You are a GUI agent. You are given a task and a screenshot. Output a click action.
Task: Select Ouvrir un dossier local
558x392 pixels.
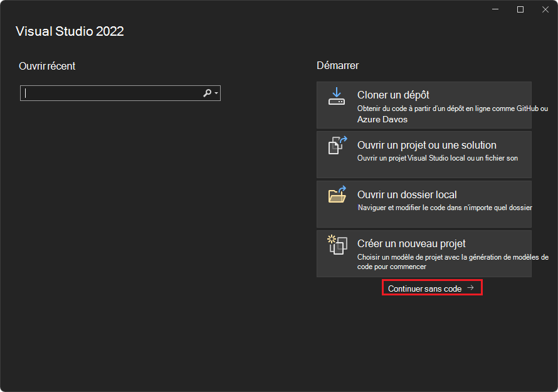(x=424, y=203)
